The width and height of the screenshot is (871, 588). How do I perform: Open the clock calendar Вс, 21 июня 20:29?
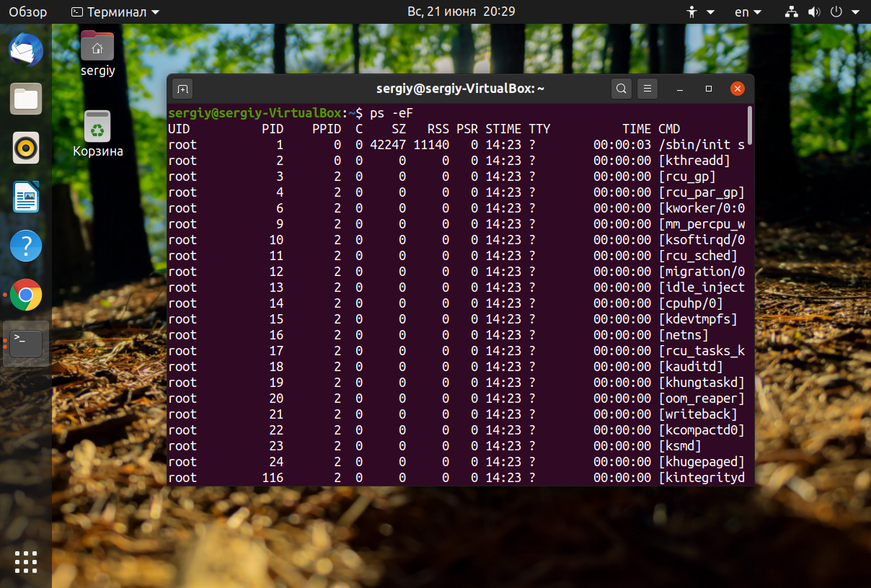point(461,12)
